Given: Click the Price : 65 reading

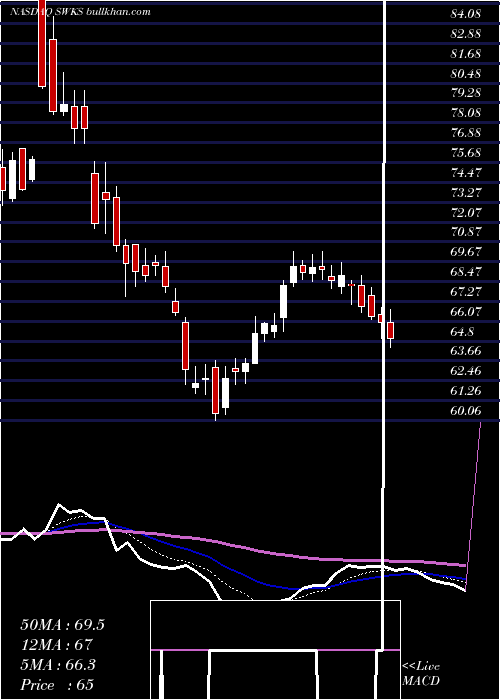Looking at the screenshot, I should tap(57, 685).
